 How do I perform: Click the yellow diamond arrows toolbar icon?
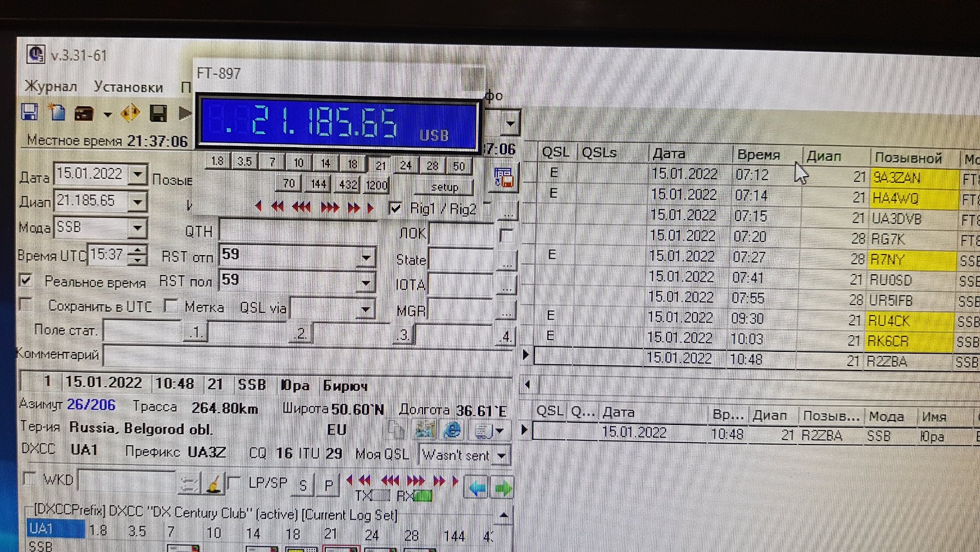coord(130,113)
